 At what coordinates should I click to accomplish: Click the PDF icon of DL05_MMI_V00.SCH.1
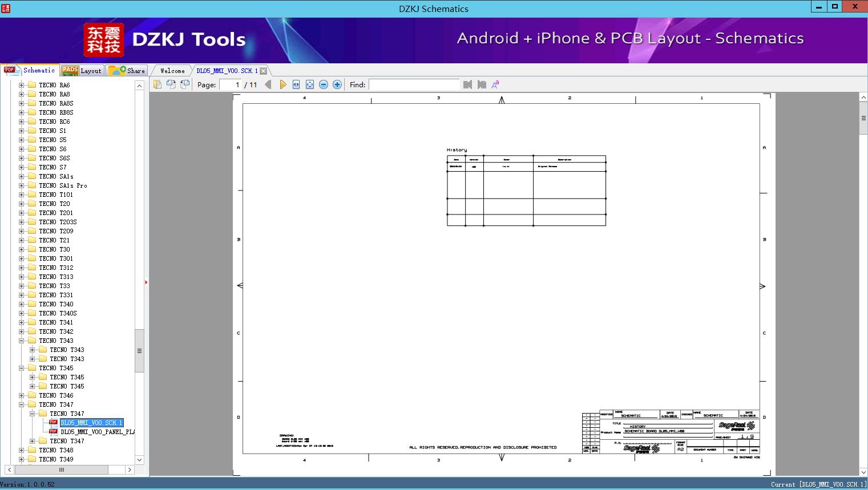53,423
